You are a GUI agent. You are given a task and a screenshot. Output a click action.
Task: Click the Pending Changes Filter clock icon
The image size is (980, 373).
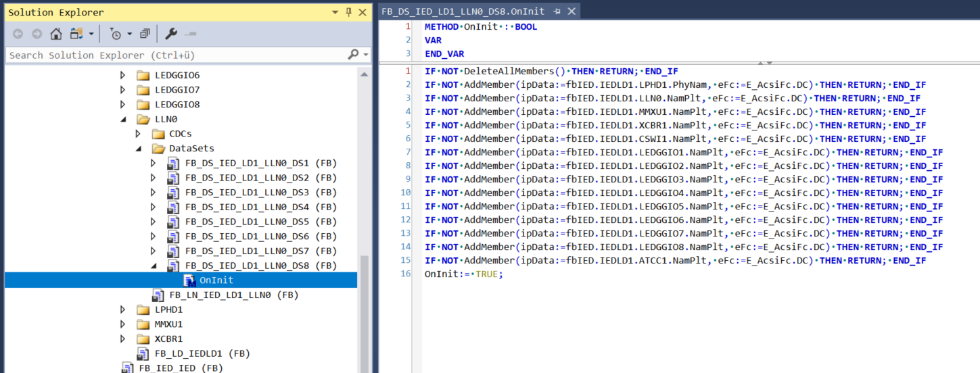click(x=116, y=34)
